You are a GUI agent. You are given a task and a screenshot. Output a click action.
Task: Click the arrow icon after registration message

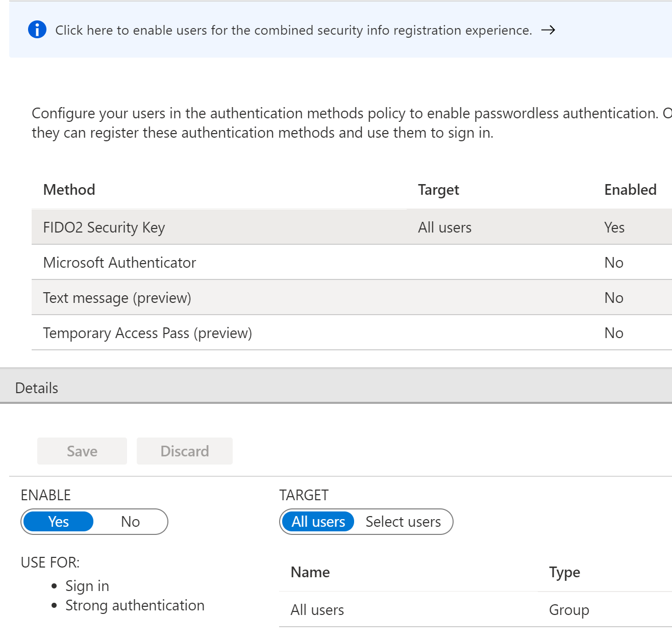point(548,30)
